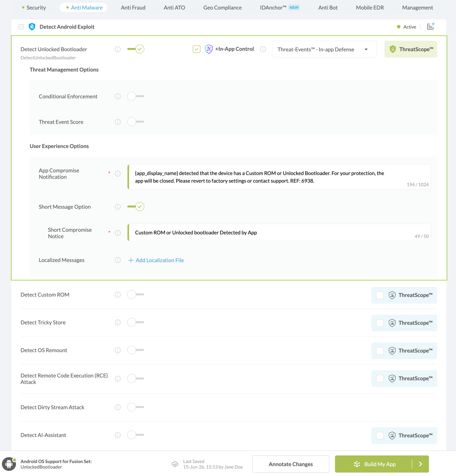The height and width of the screenshot is (476, 456).
Task: Show info for Short Message Option
Action: point(118,207)
